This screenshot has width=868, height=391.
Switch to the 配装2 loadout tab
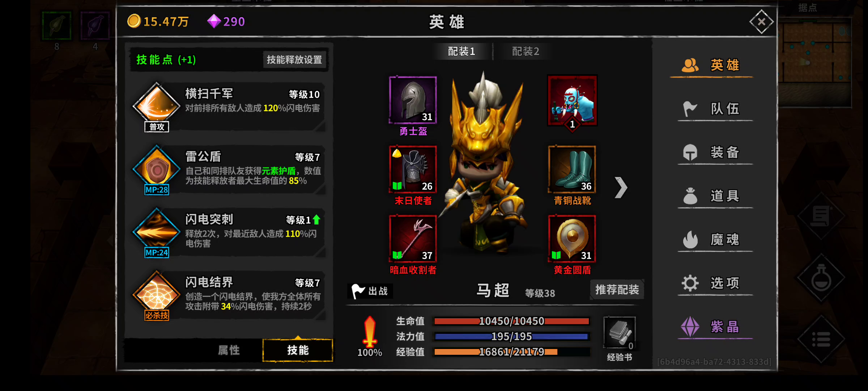(526, 51)
